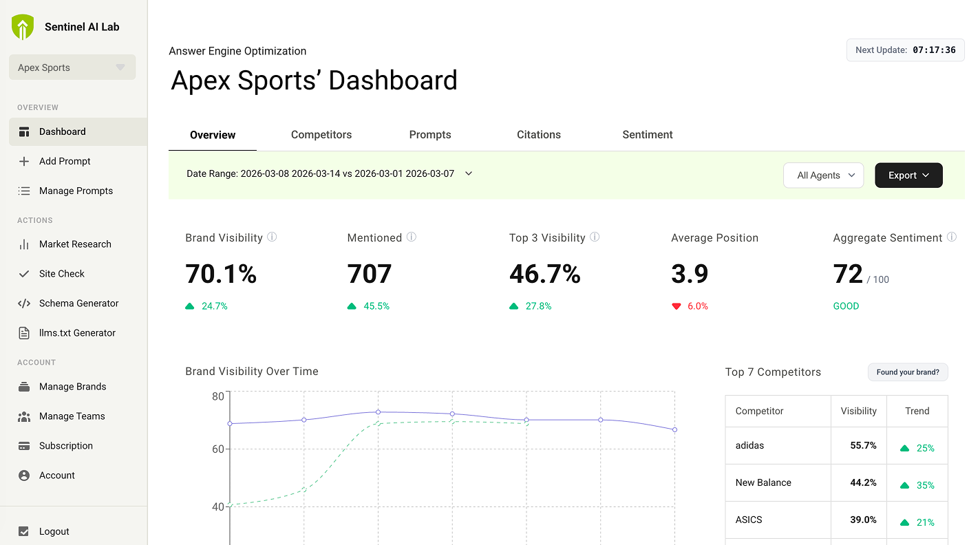Click the Aggregate Sentiment info icon

[952, 237]
